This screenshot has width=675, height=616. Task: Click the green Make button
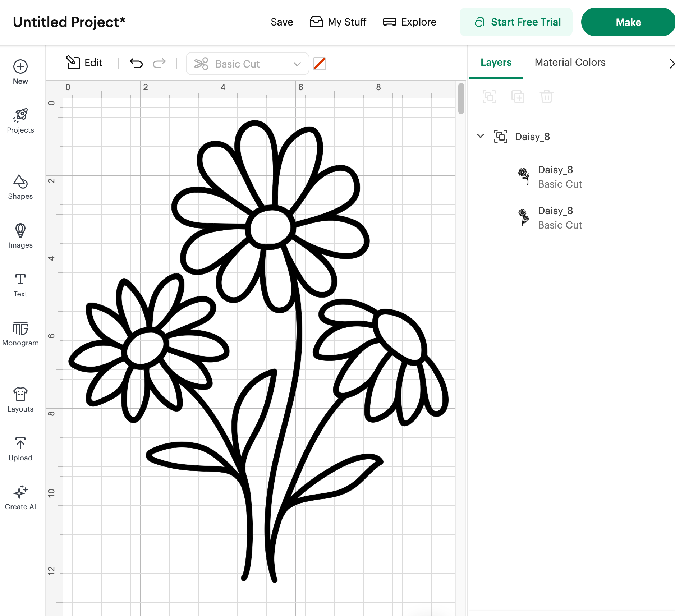628,22
